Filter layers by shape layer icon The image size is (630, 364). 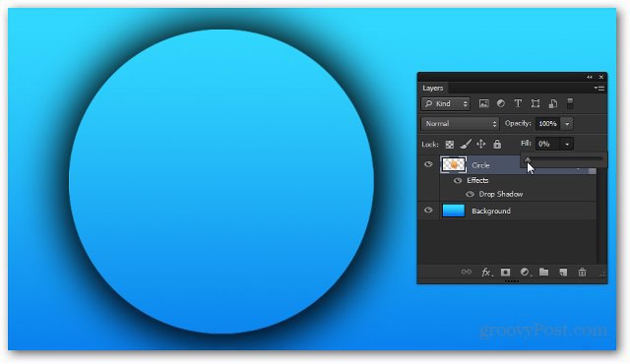[535, 104]
